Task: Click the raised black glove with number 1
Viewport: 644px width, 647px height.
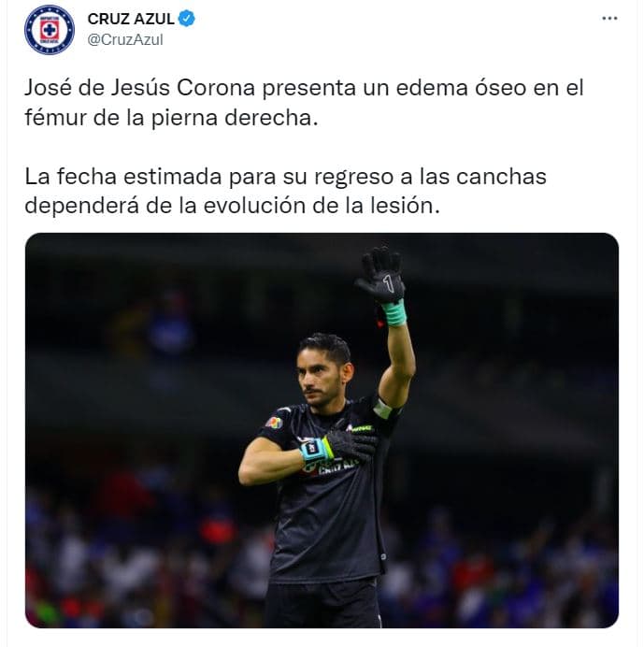Action: pos(380,276)
